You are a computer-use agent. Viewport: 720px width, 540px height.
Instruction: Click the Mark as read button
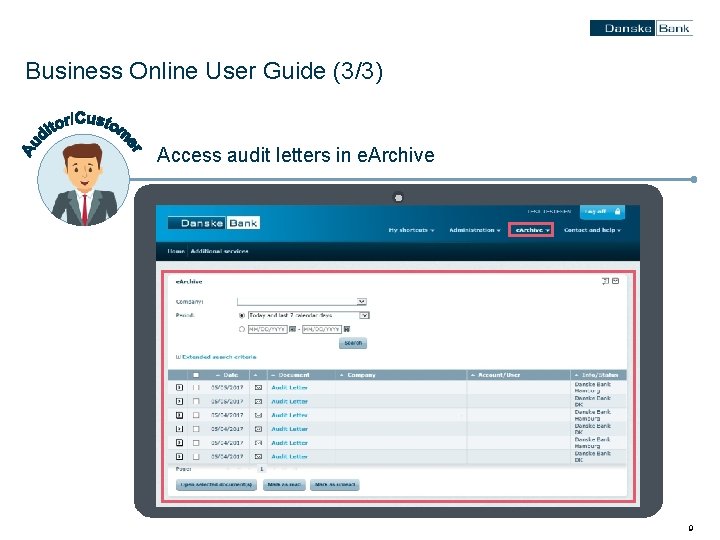tap(284, 485)
